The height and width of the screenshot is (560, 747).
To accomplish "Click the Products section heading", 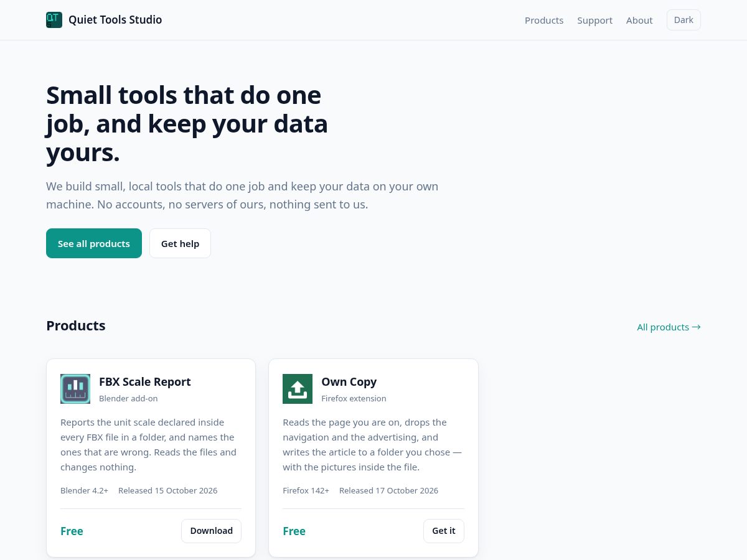I will tap(76, 325).
